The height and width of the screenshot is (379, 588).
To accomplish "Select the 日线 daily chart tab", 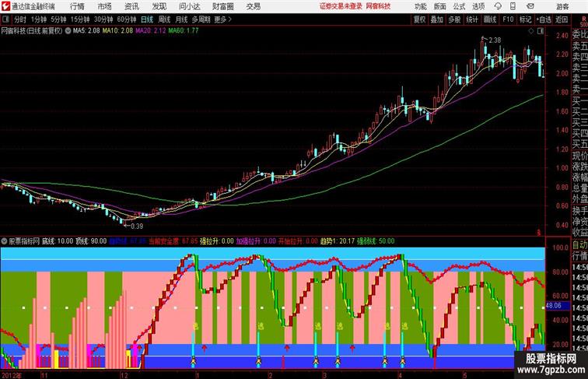I will coord(147,19).
